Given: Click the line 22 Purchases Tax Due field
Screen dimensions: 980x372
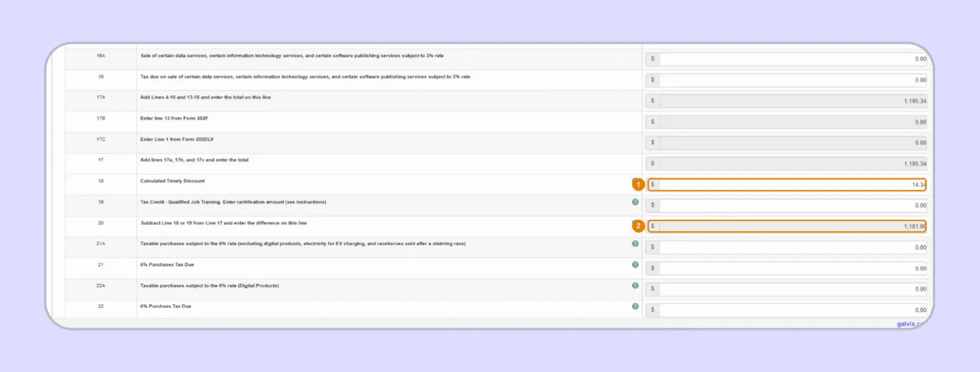Looking at the screenshot, I should [x=792, y=310].
